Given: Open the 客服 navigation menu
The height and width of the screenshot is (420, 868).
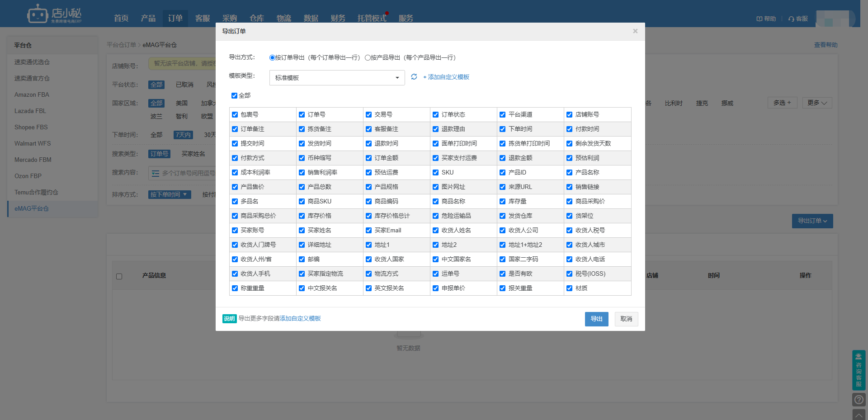Looking at the screenshot, I should click(203, 19).
